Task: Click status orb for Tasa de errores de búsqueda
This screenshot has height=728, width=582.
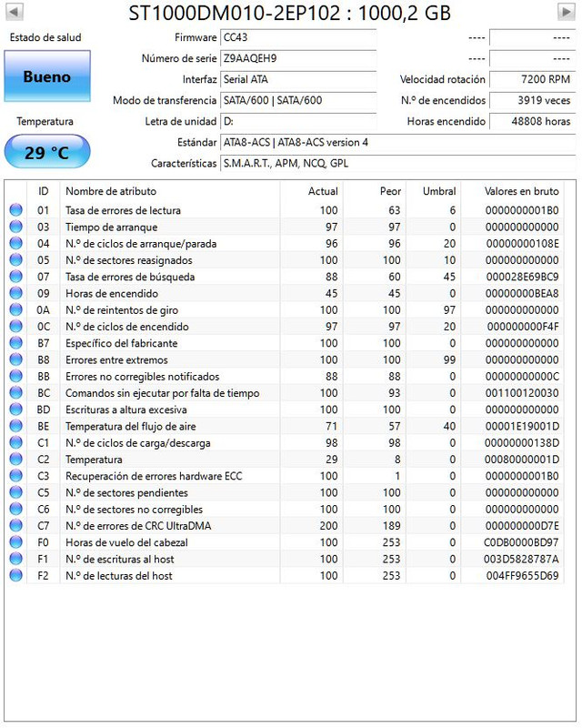Action: 15,277
